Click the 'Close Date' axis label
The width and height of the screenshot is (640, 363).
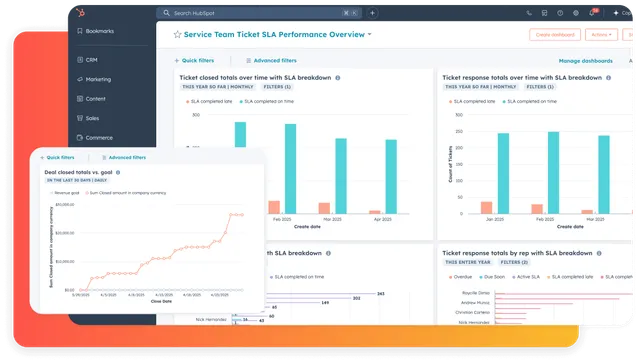161,301
